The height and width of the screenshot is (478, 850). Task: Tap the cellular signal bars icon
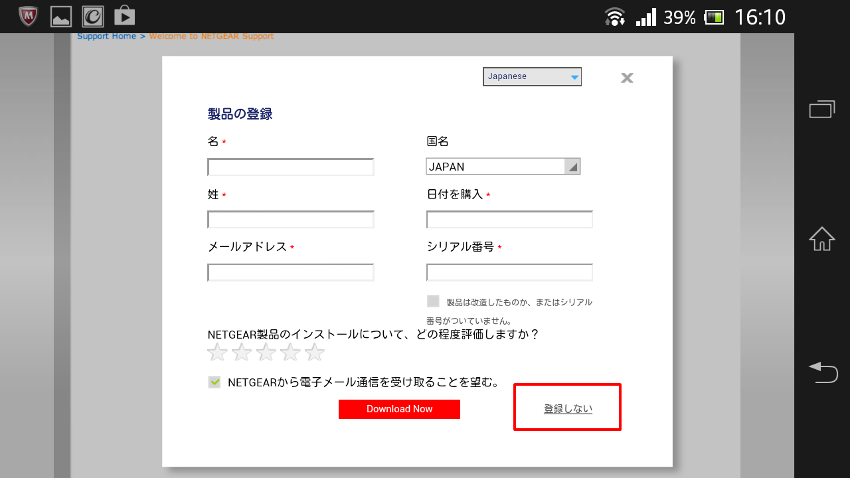[x=646, y=17]
